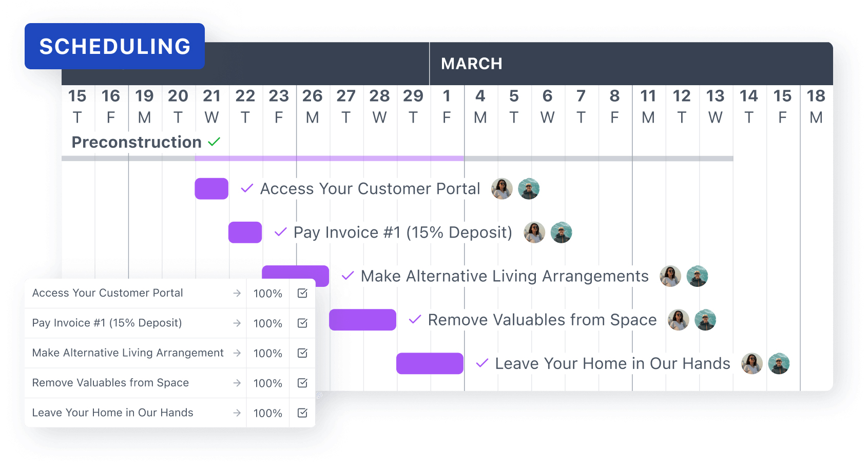This screenshot has width=868, height=467.
Task: Click the SCHEDULING badge
Action: point(114,46)
